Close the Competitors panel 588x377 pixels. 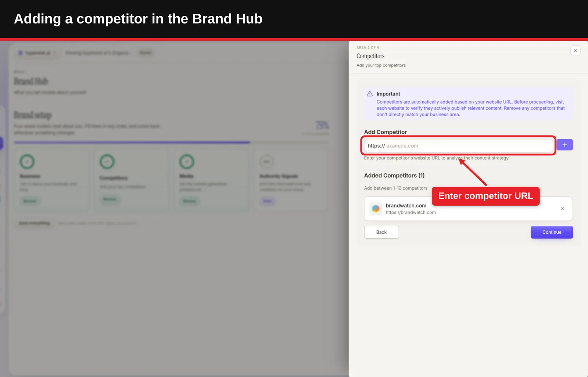[575, 51]
